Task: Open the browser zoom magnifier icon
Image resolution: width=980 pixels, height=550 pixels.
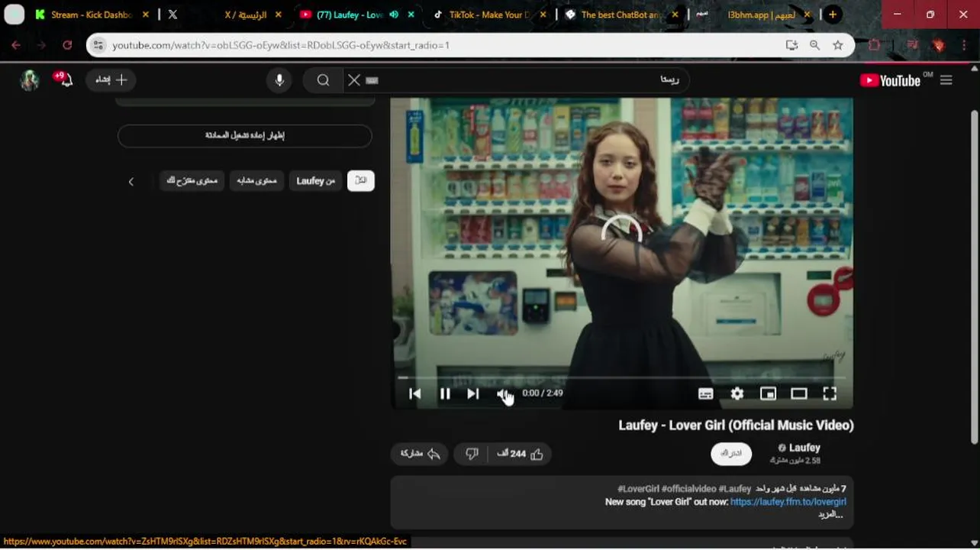Action: coord(814,45)
